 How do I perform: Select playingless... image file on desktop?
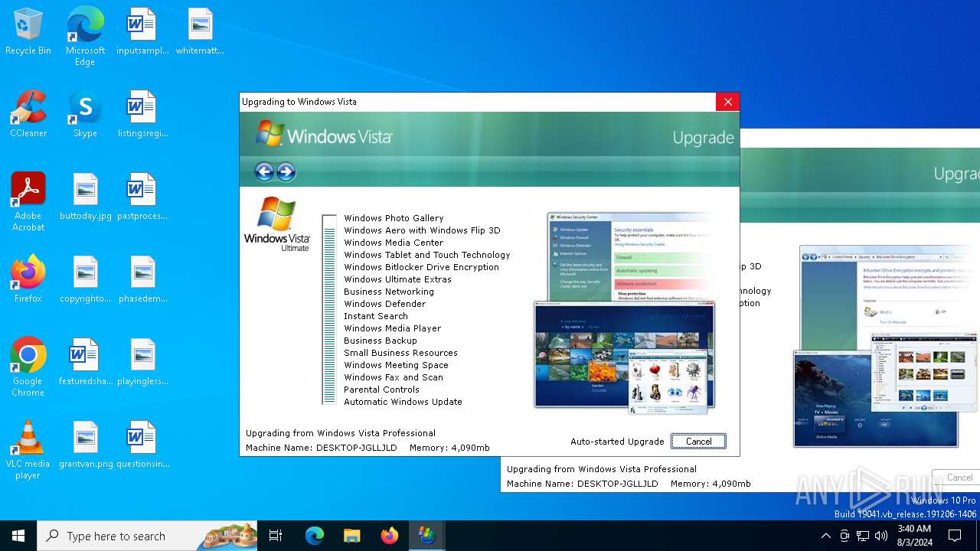(142, 363)
